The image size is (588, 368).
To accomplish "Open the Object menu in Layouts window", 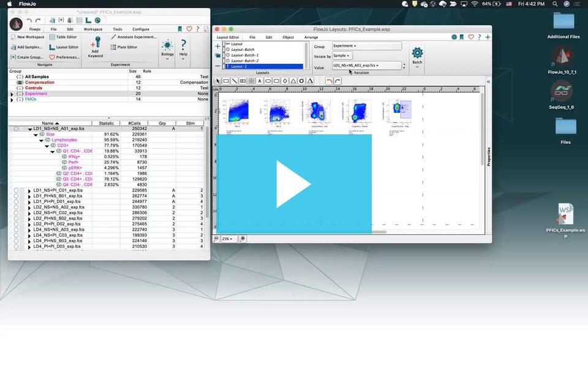I will pyautogui.click(x=288, y=37).
